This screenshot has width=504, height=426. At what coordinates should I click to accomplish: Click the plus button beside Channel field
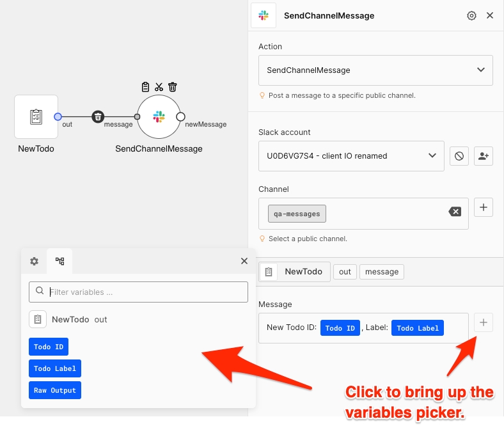(x=484, y=207)
